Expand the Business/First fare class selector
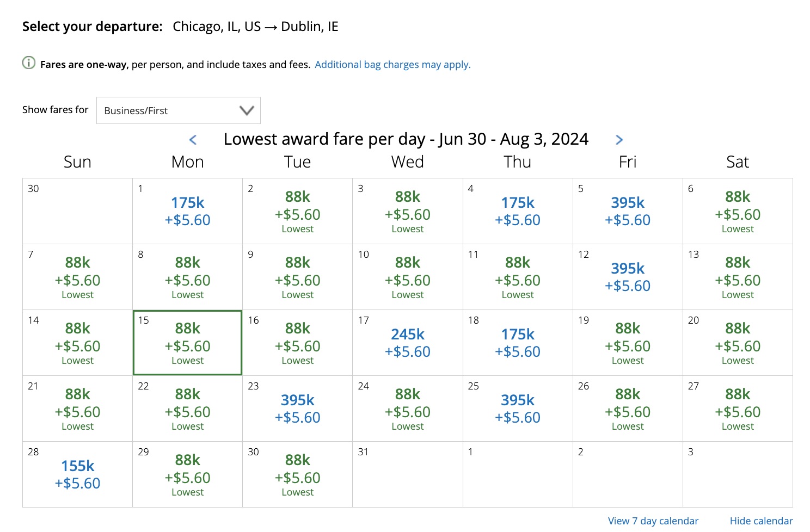This screenshot has height=532, width=810. 179,110
